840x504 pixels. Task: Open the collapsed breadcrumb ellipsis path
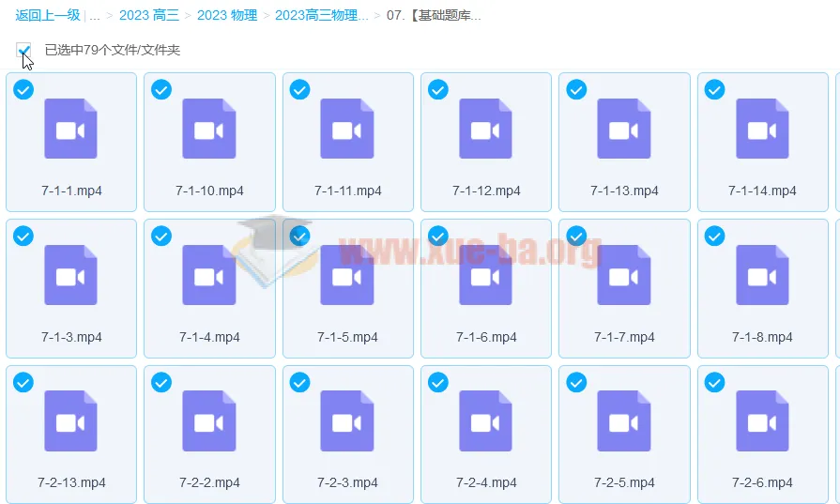95,16
